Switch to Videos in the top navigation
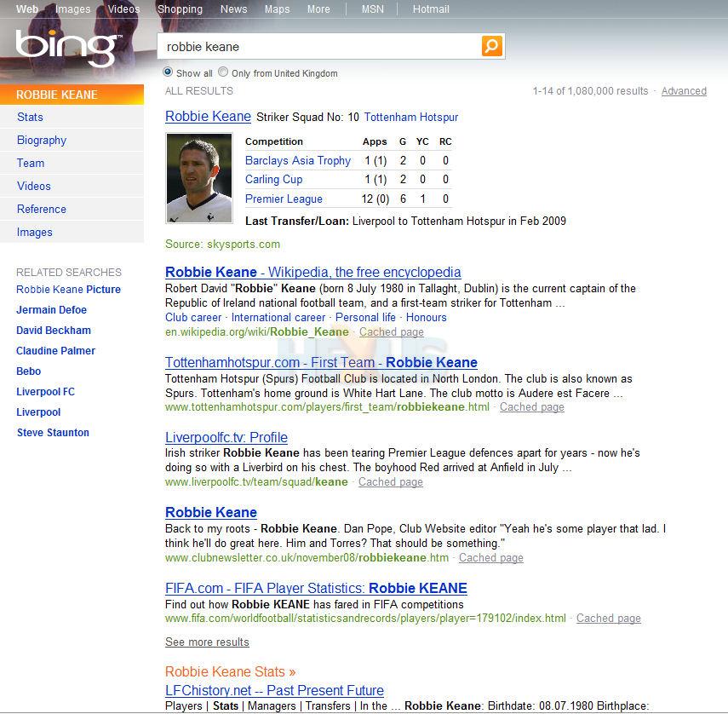Viewport: 728px width, 714px height. [x=123, y=9]
